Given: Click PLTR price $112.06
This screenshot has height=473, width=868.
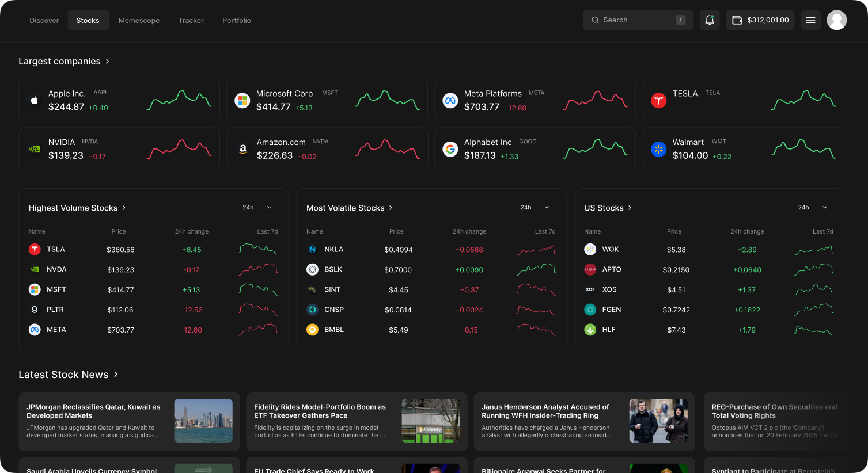Looking at the screenshot, I should pos(120,310).
